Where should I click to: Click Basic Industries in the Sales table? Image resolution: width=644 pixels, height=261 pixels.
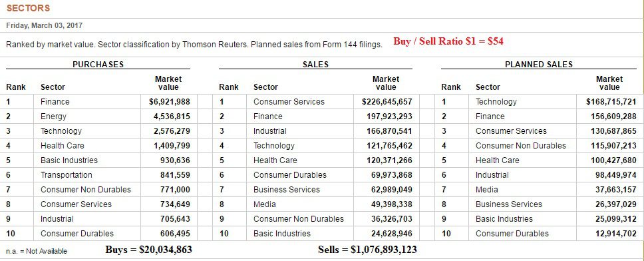(282, 234)
